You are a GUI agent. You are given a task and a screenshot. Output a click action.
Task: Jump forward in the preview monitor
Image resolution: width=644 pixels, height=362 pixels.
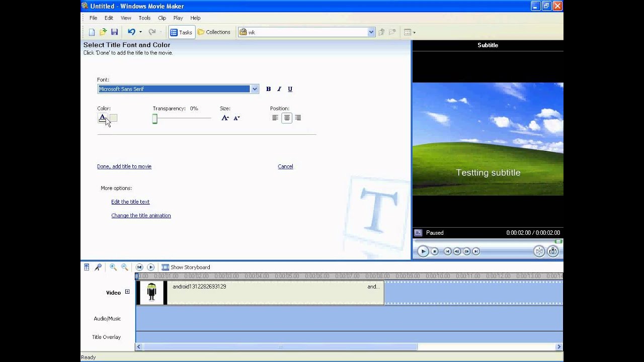click(x=476, y=251)
